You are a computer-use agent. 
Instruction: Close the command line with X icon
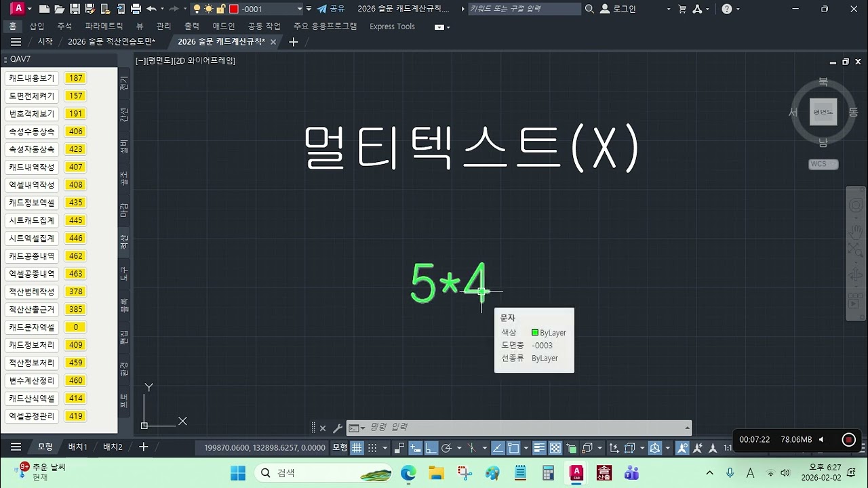point(323,428)
